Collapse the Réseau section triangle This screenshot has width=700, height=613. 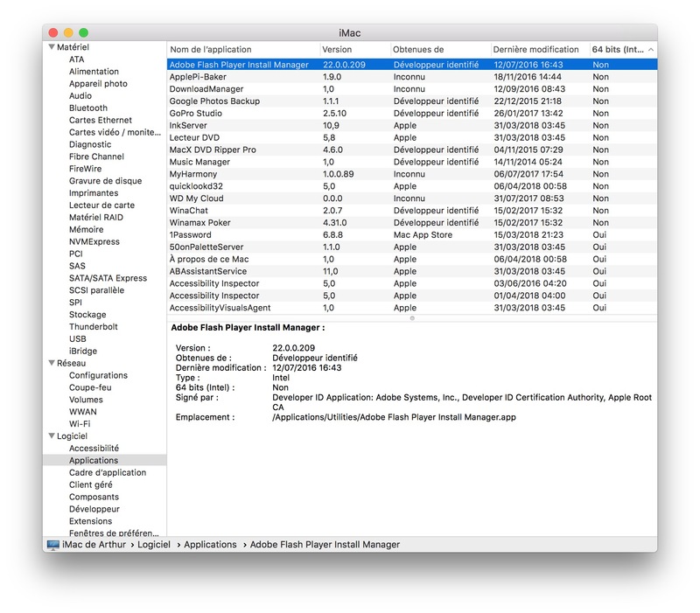coord(52,363)
